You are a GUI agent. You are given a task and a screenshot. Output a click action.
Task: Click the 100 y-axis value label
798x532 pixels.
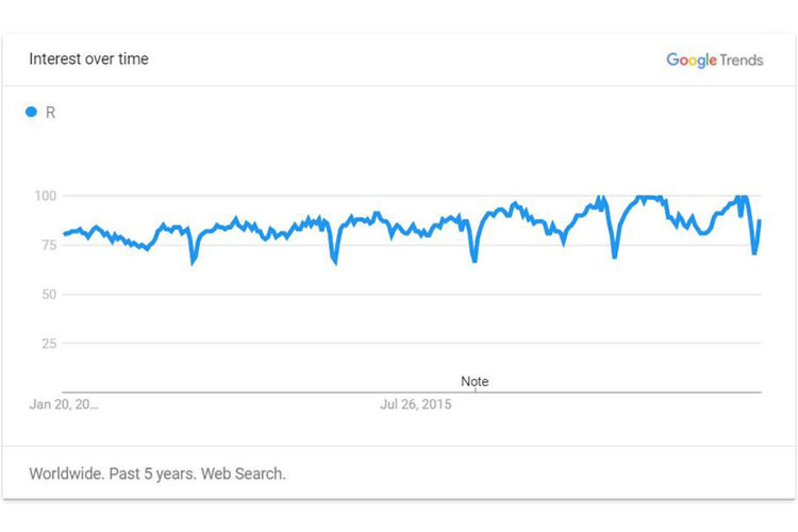(x=45, y=196)
